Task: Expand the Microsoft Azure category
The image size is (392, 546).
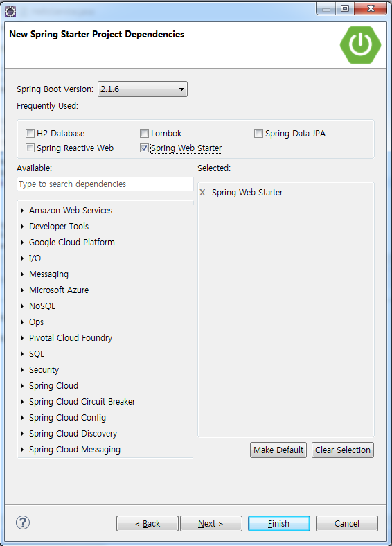Action: click(22, 290)
